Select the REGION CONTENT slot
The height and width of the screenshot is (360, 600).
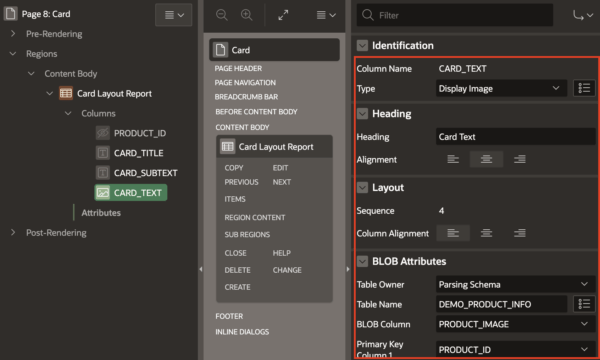tap(254, 217)
